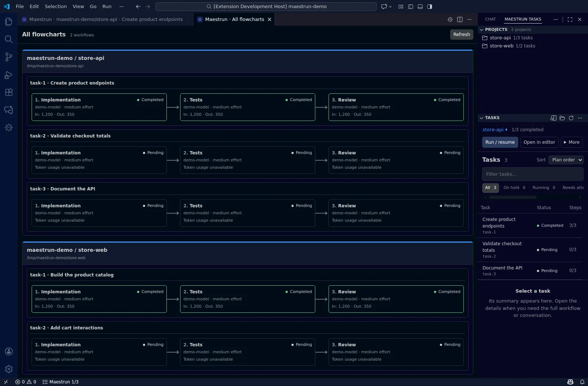Click the Maestrun icon in editor title bar
The image size is (588, 386).
tap(450, 19)
